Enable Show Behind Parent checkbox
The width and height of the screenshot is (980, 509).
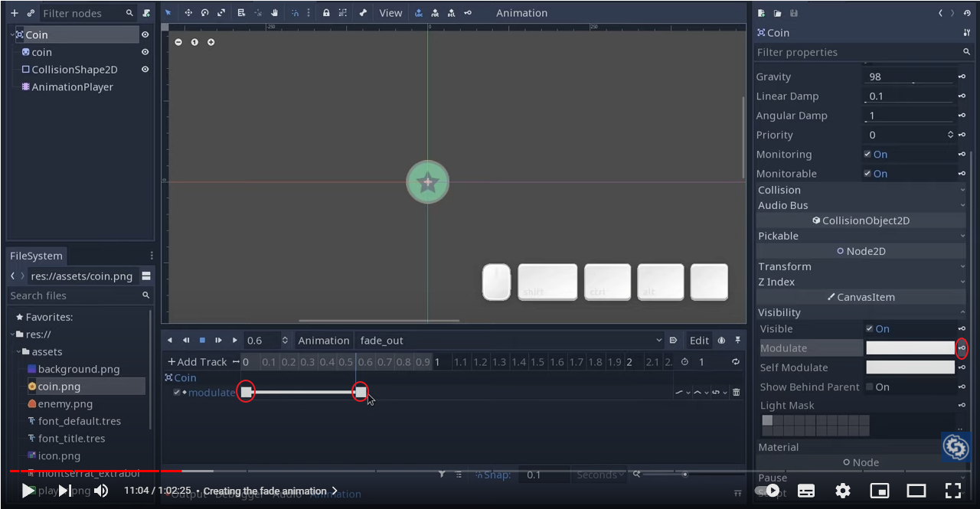tap(869, 387)
